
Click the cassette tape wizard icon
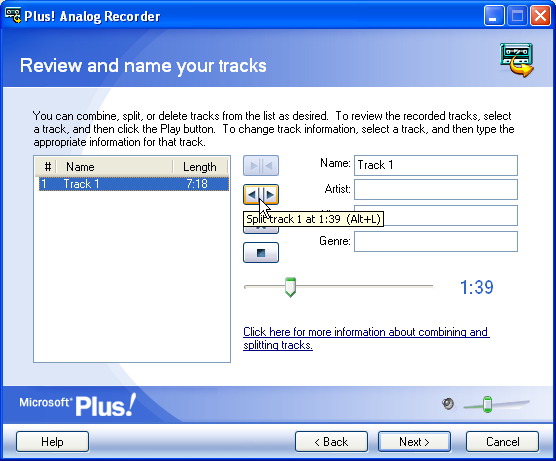tap(517, 60)
